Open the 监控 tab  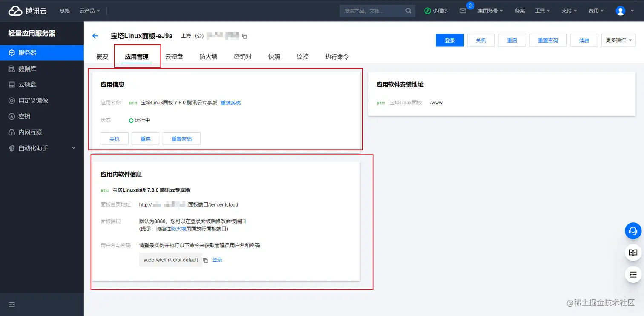click(x=303, y=56)
